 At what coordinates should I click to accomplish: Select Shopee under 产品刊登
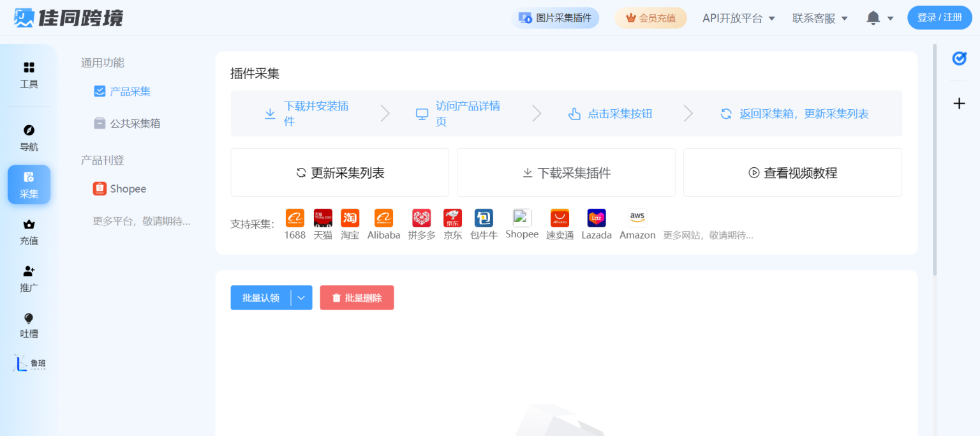point(128,189)
